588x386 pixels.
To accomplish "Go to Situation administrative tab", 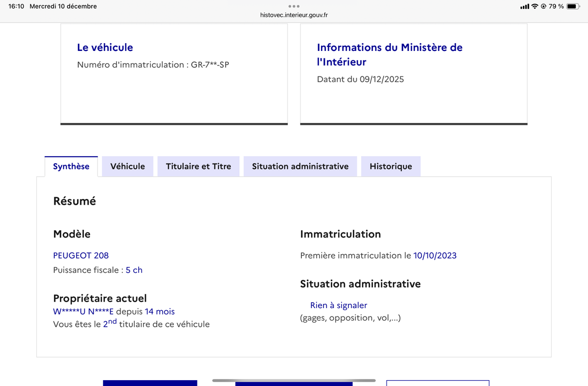I will pyautogui.click(x=300, y=167).
